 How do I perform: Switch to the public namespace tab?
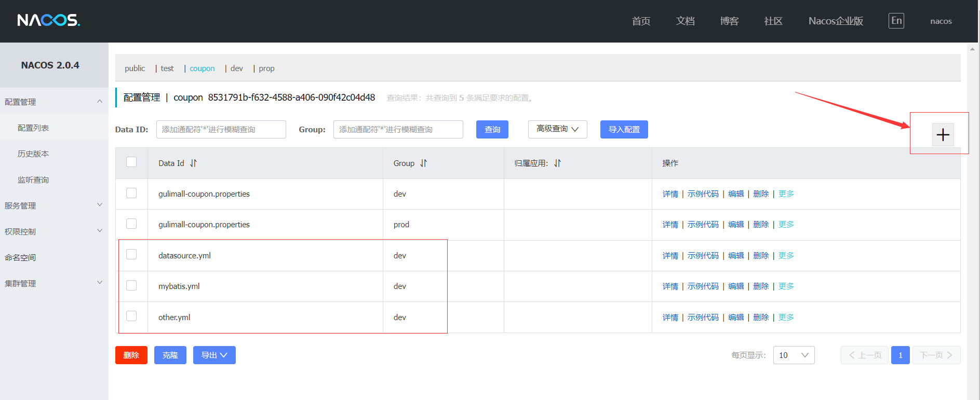135,68
